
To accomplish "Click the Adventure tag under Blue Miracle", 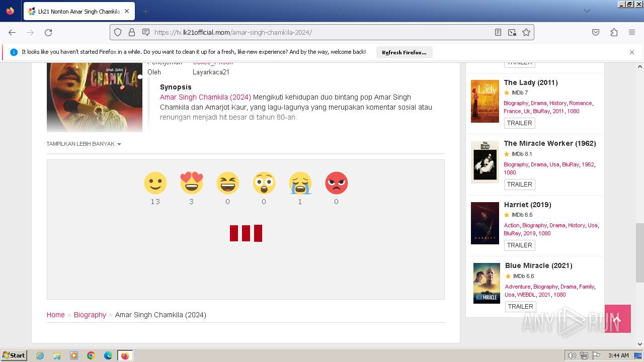I will 518,287.
